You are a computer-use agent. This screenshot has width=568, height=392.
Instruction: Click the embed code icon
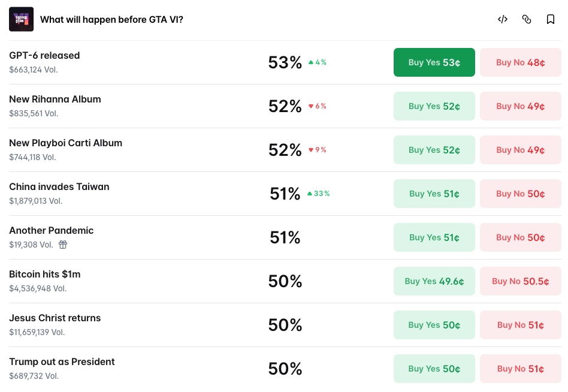point(503,19)
